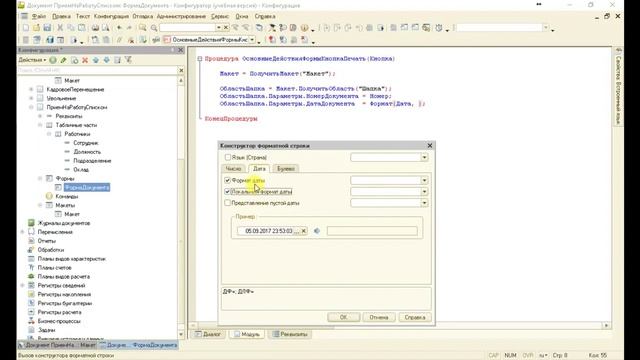
Task: Click the Open file toolbar icon
Action: pyautogui.click(x=36, y=28)
